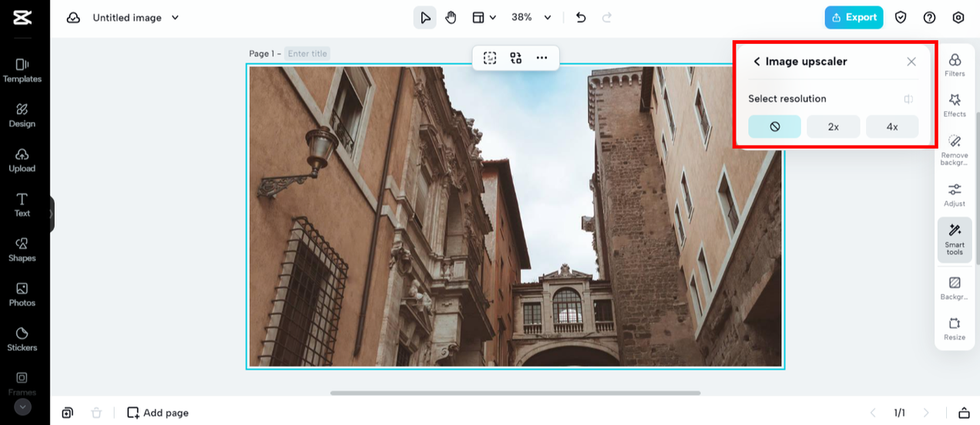This screenshot has height=425, width=980.
Task: Open the 38% zoom level dropdown
Action: [x=532, y=17]
